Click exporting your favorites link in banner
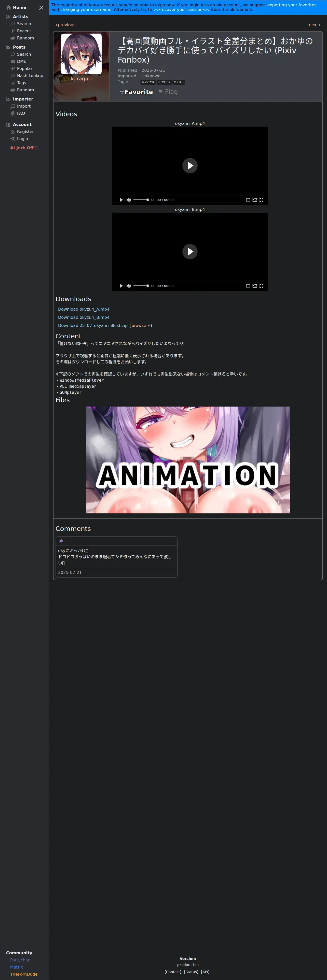 click(x=292, y=5)
